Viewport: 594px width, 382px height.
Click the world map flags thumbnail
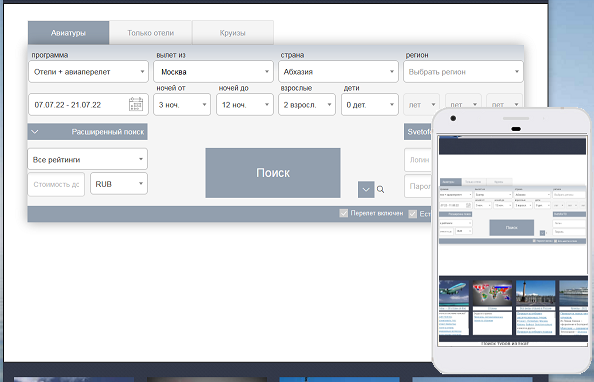(492, 293)
